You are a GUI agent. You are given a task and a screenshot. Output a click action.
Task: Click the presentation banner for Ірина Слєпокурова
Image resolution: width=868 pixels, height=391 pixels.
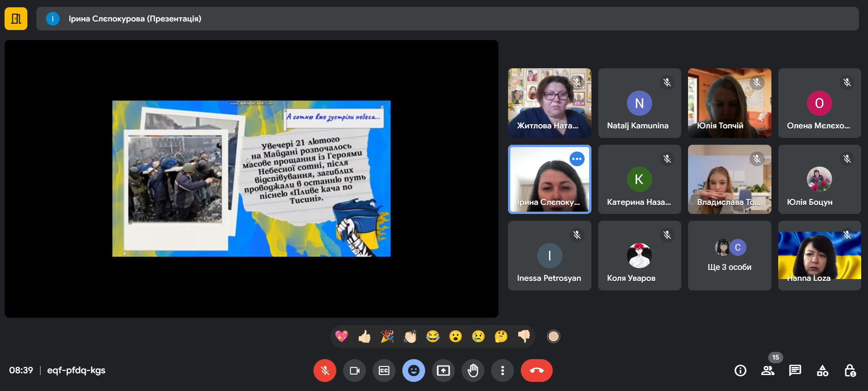[135, 19]
